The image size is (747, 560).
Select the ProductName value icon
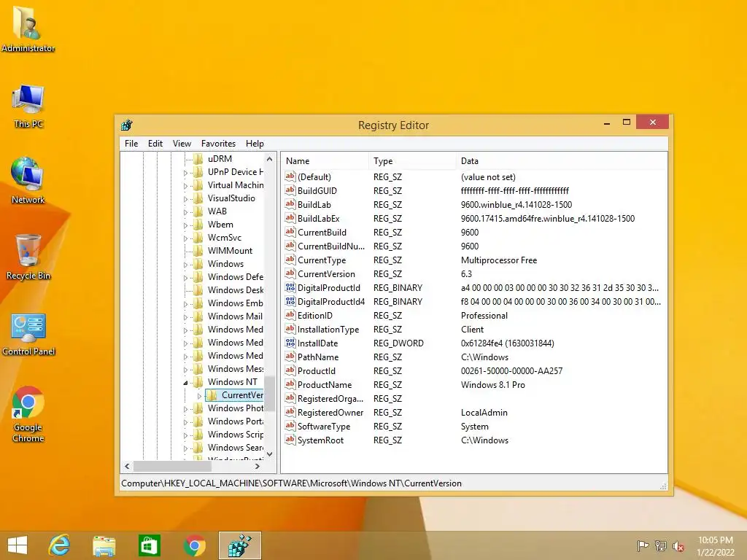coord(290,384)
